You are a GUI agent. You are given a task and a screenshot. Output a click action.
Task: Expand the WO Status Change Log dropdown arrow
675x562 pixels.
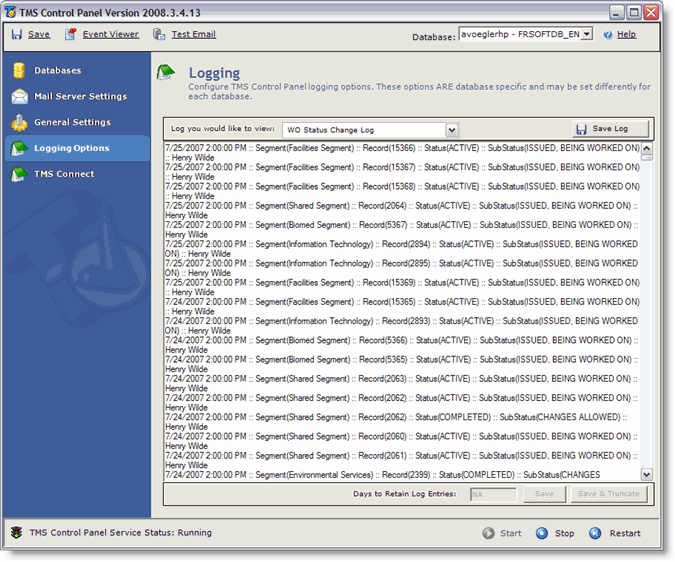(x=451, y=130)
